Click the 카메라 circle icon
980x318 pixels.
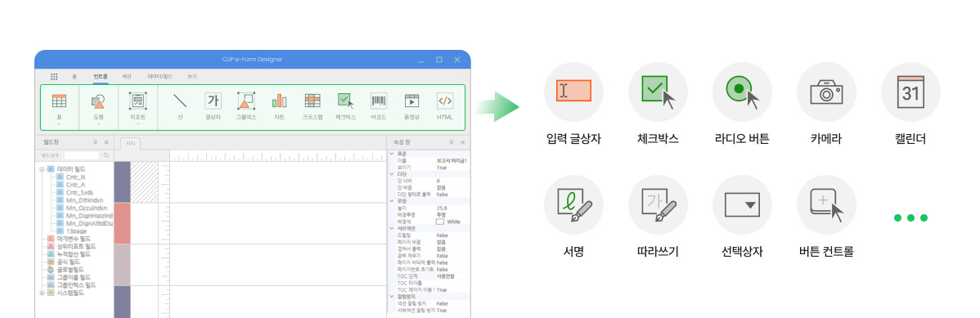point(827,92)
